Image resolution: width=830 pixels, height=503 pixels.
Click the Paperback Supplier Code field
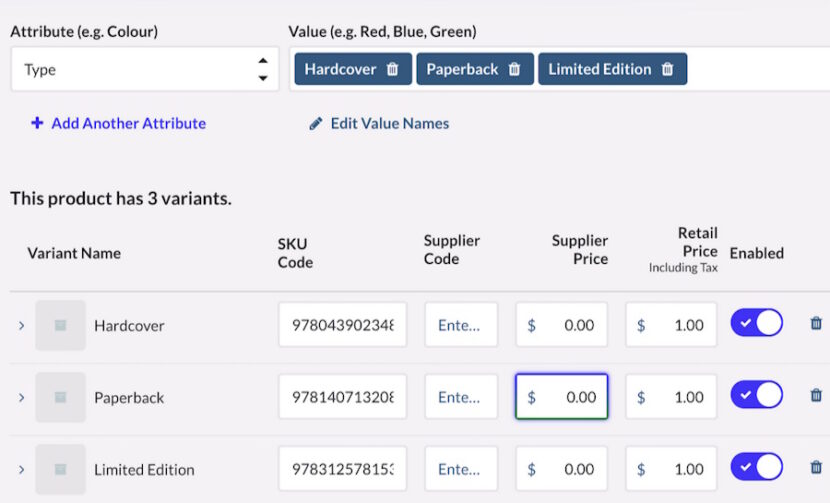coord(461,397)
